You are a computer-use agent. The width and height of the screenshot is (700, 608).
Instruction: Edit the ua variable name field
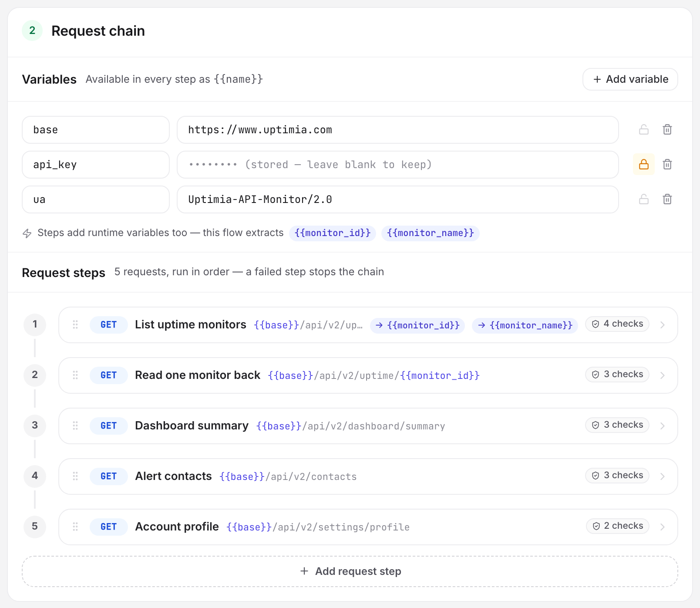point(96,199)
